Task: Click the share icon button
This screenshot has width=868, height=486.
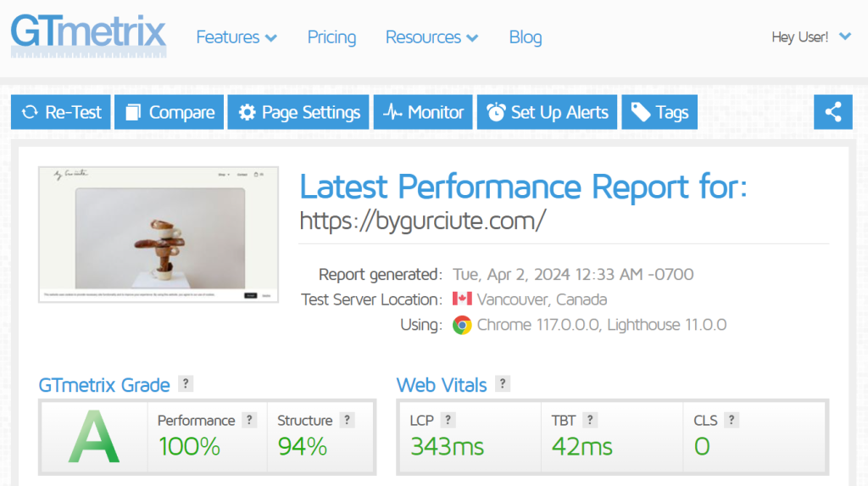Action: (832, 112)
